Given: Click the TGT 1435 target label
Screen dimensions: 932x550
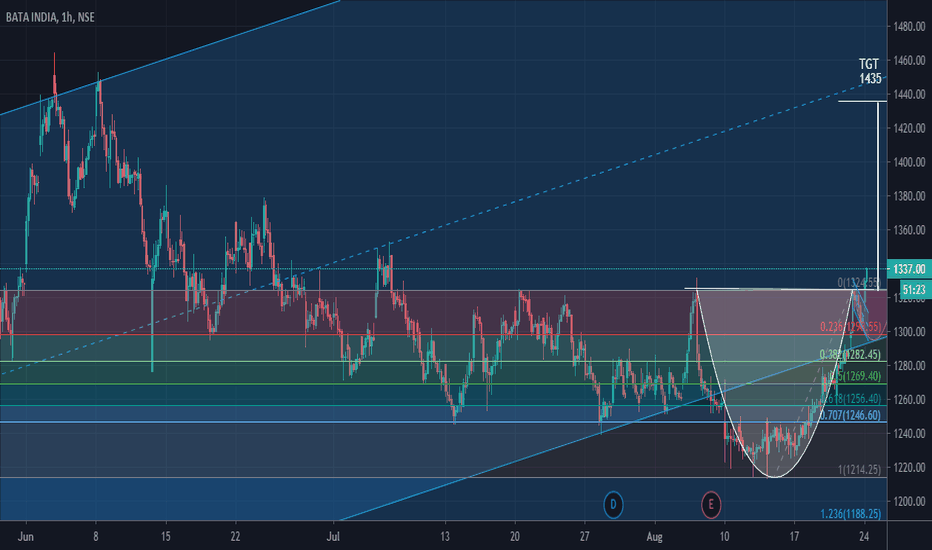Looking at the screenshot, I should [x=870, y=71].
